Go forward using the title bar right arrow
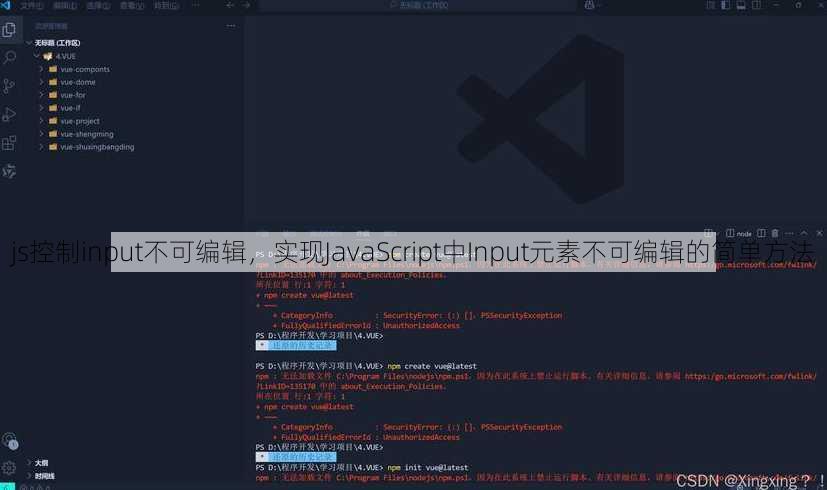The image size is (827, 490). pyautogui.click(x=246, y=5)
